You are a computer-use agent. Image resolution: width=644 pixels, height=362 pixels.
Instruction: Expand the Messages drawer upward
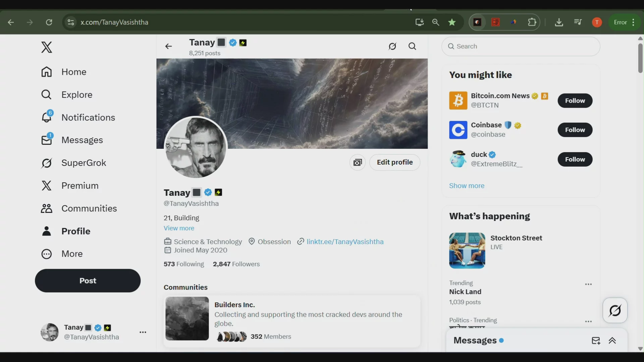tap(613, 341)
